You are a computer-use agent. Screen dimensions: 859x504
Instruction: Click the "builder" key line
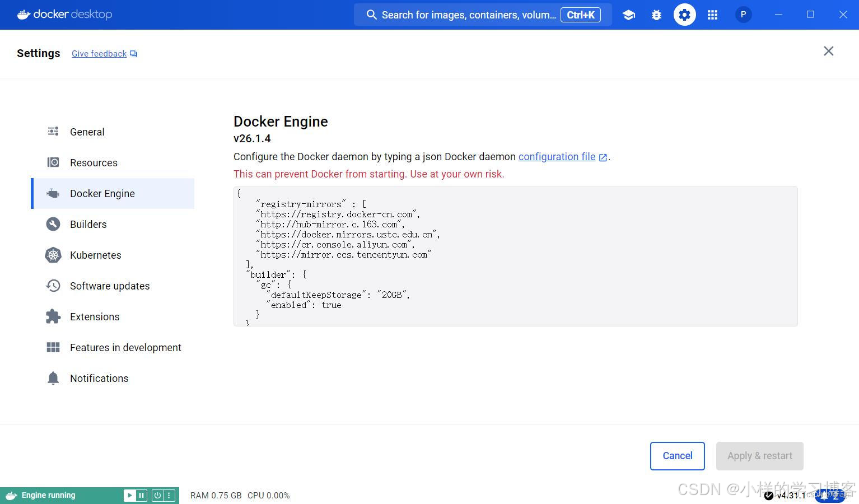coord(276,274)
